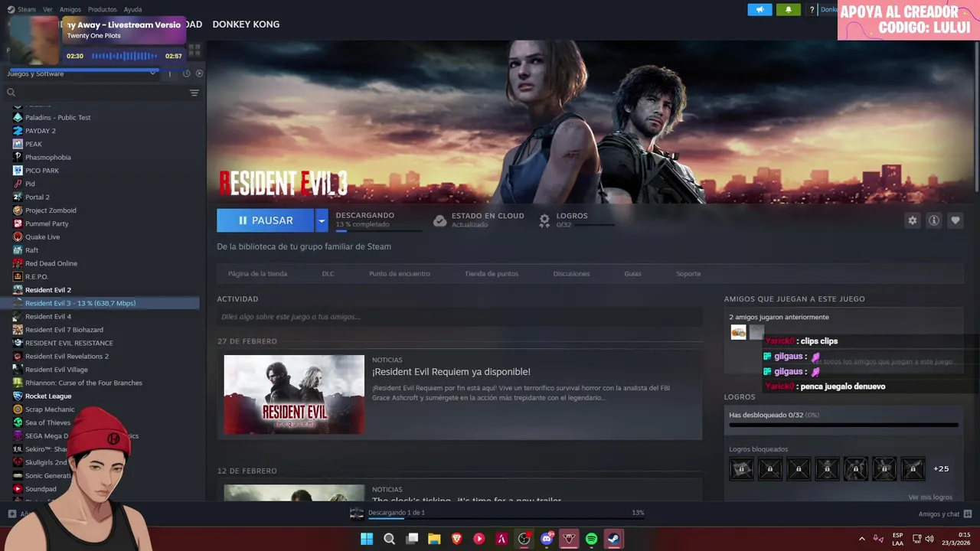Click the question mark help icon
The image size is (980, 551).
pos(812,10)
